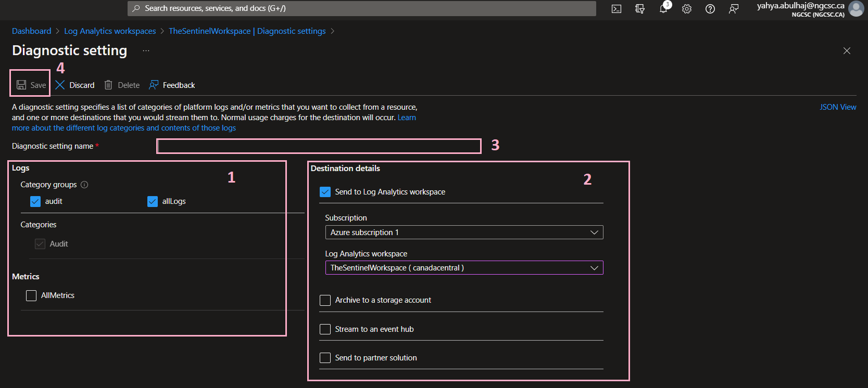Click the 'Metrics' heading
This screenshot has width=868, height=388.
(x=26, y=277)
